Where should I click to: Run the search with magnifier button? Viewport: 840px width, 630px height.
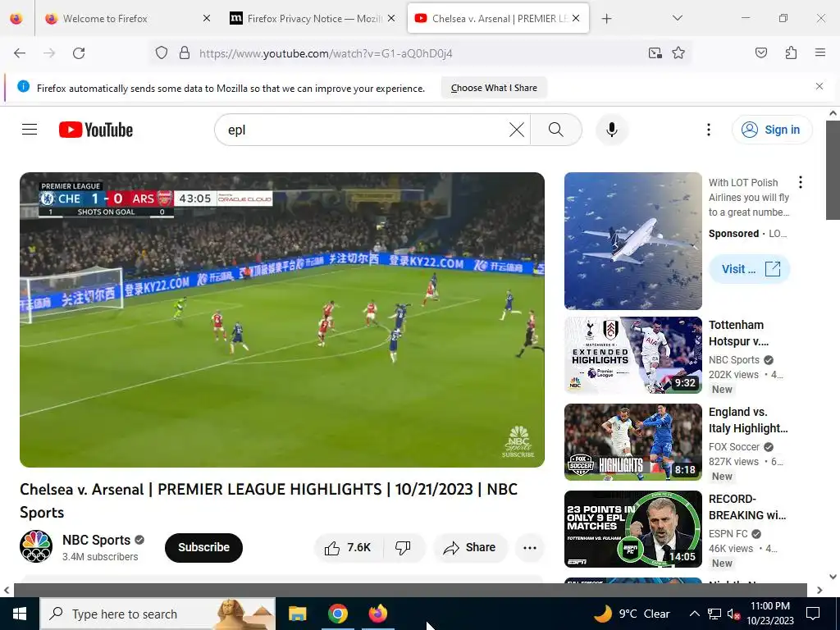(556, 130)
